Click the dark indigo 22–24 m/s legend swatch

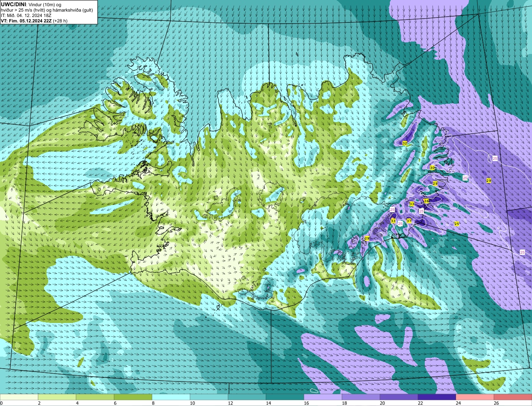click(437, 397)
